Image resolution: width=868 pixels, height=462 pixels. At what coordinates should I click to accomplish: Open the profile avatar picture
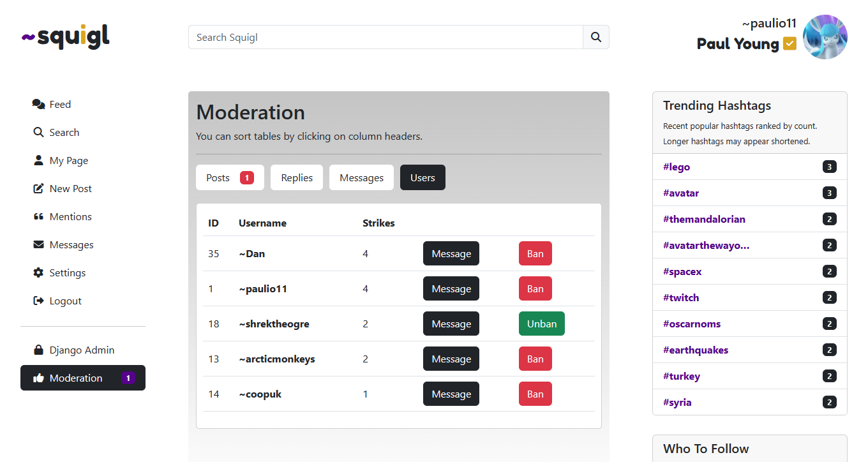[825, 37]
